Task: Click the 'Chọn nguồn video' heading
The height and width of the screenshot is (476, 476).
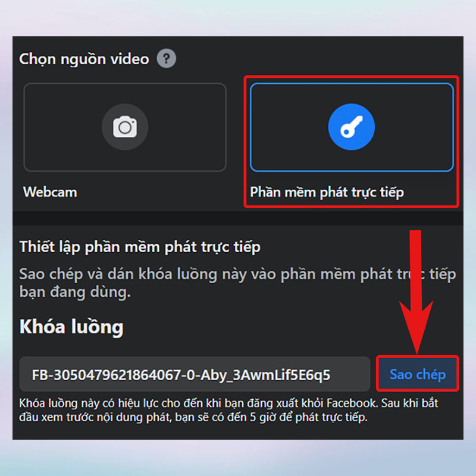Action: click(x=84, y=59)
